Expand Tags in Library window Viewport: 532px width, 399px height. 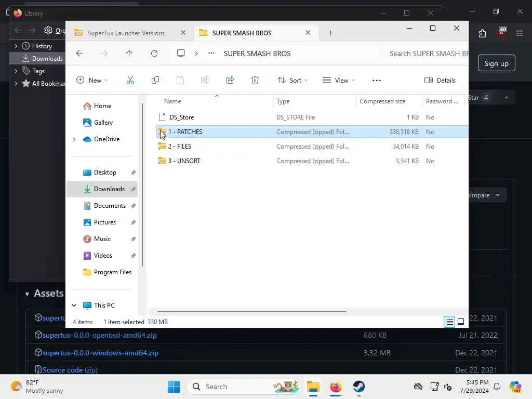[x=16, y=71]
